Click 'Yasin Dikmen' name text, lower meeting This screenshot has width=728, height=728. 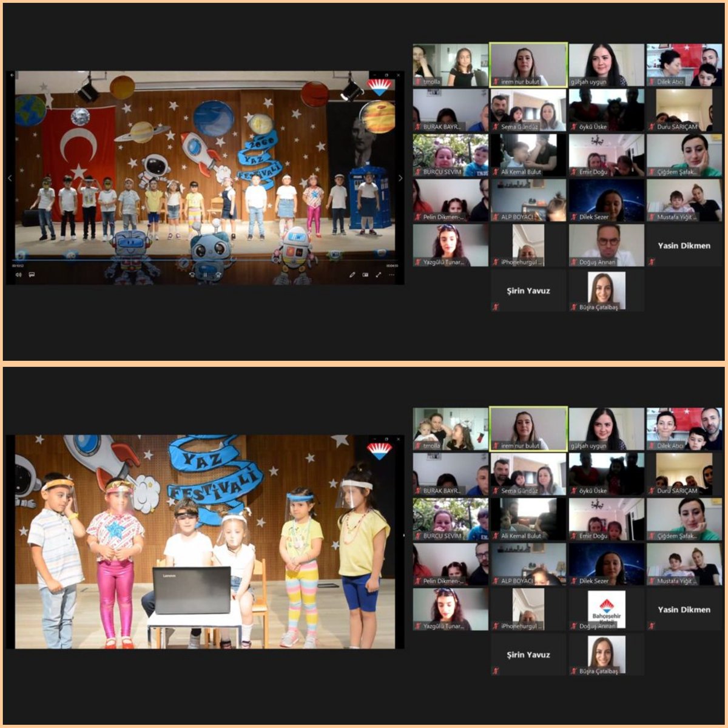684,609
